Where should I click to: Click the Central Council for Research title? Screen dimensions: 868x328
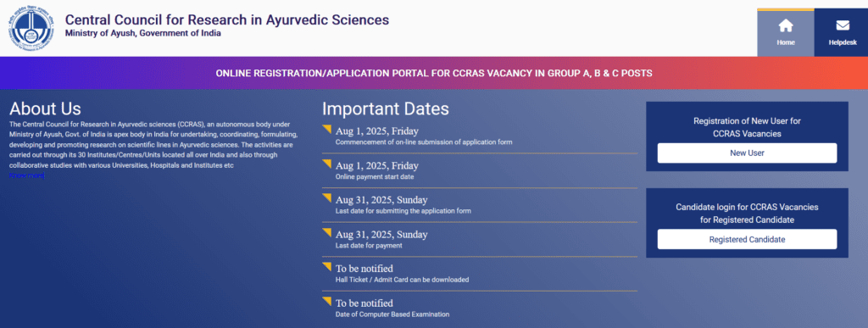[x=227, y=19]
